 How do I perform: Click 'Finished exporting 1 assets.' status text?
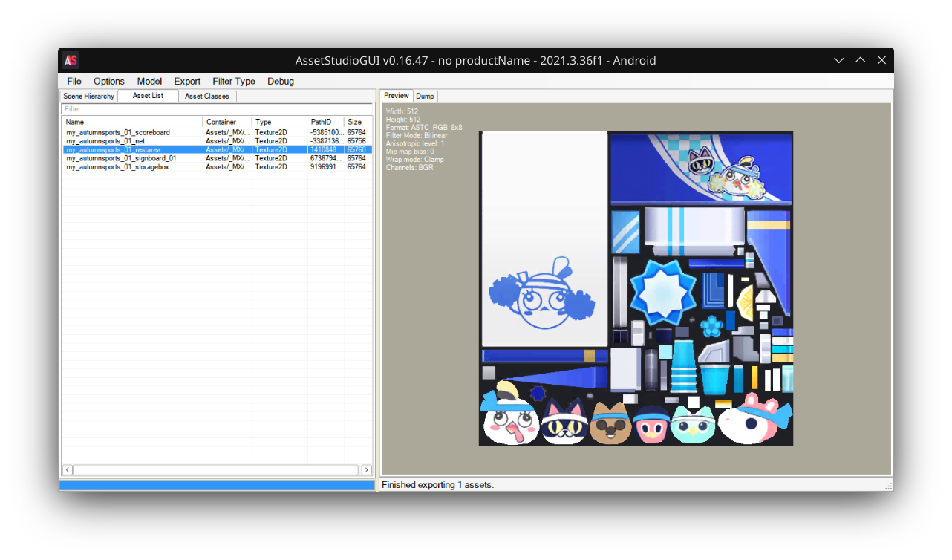[437, 485]
